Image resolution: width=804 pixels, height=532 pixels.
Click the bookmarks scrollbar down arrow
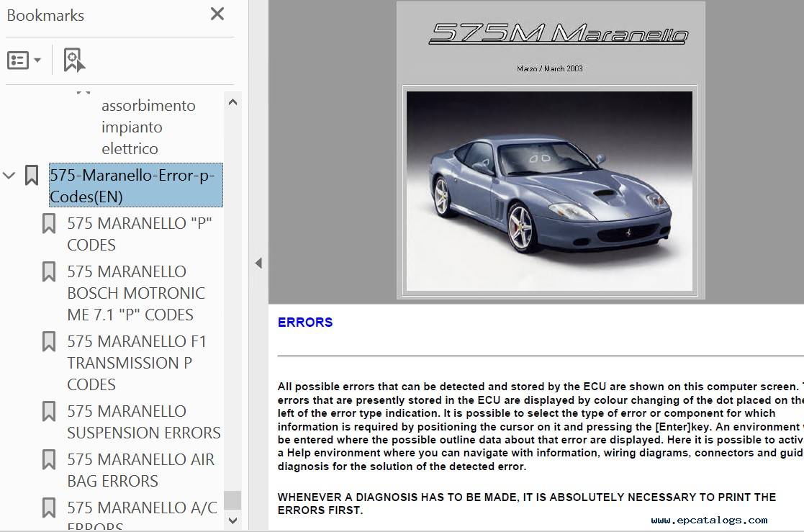[232, 520]
